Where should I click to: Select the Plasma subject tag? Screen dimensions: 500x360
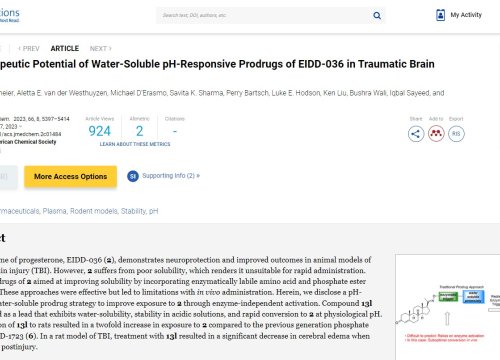point(55,211)
